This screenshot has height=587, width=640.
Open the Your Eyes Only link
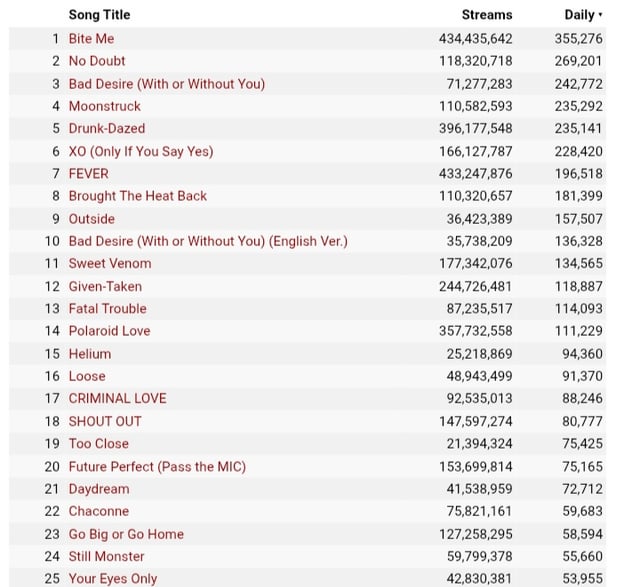(x=112, y=579)
